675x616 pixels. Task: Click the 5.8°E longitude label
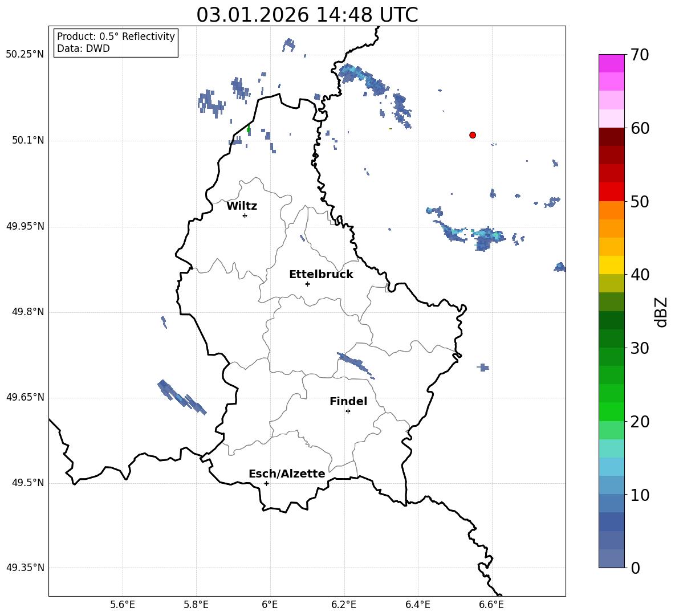(x=196, y=605)
